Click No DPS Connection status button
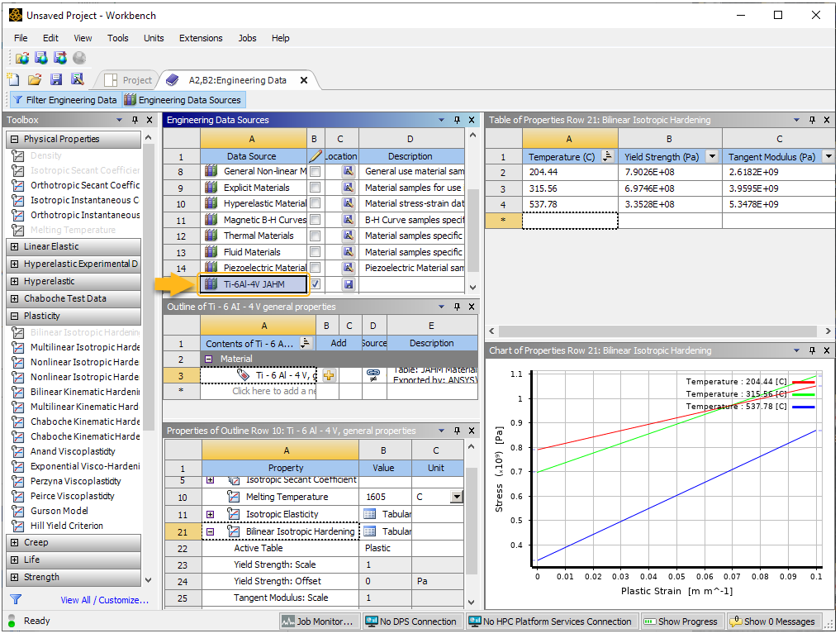This screenshot has height=643, width=840. click(x=411, y=622)
